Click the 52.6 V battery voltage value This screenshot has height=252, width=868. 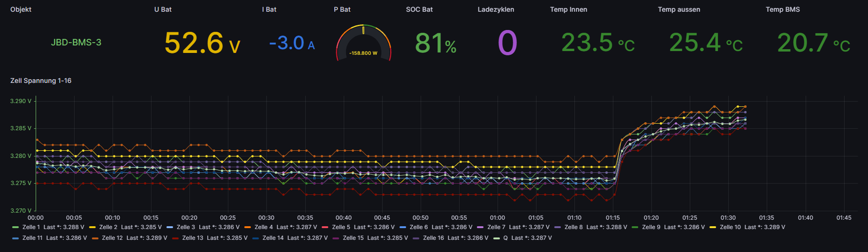click(x=202, y=43)
